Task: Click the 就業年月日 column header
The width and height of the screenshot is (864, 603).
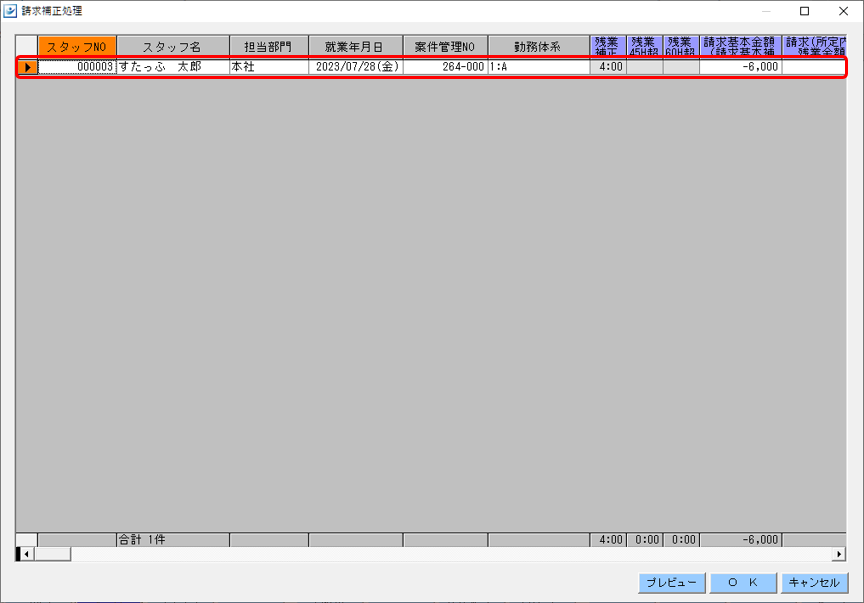Action: 356,47
